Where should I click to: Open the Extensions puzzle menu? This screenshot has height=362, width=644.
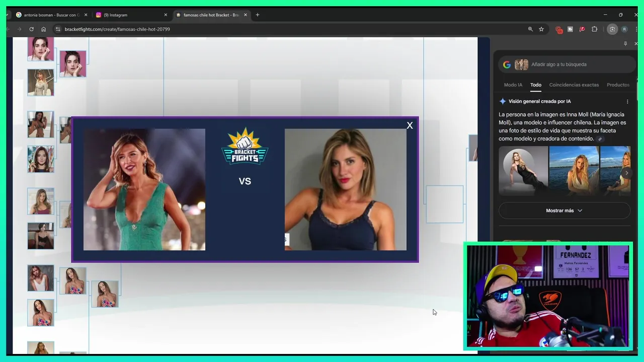coord(594,29)
